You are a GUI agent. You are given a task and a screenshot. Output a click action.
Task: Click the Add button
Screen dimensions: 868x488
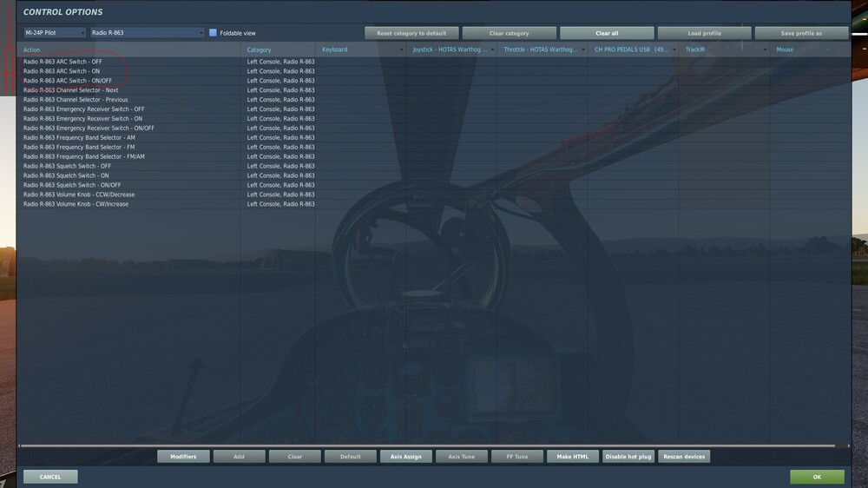point(239,457)
